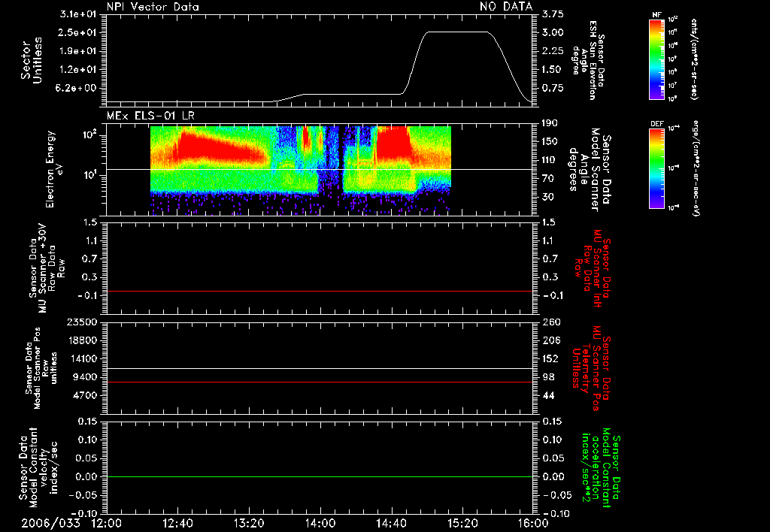The image size is (770, 532).
Task: Click the "2.5e+01" sector tick label
Action: (78, 32)
